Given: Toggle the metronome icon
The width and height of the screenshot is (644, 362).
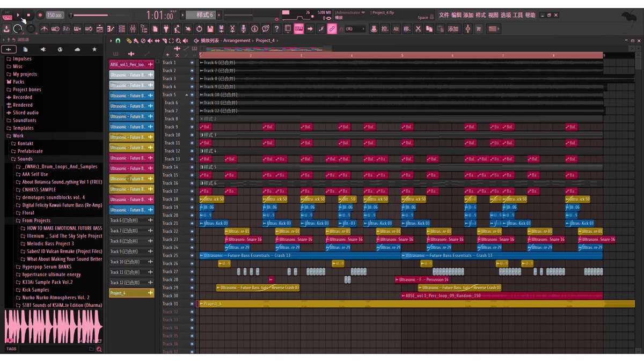Looking at the screenshot, I should (44, 29).
